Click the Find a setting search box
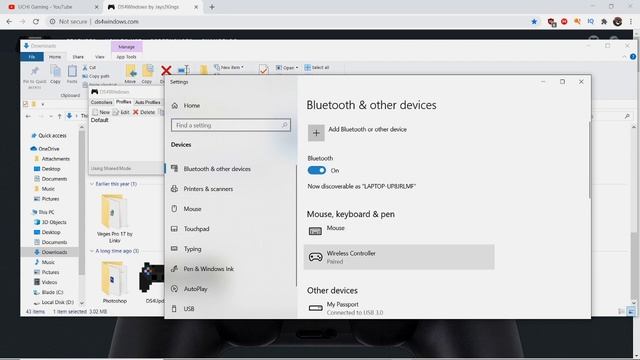640x360 pixels. pyautogui.click(x=231, y=125)
